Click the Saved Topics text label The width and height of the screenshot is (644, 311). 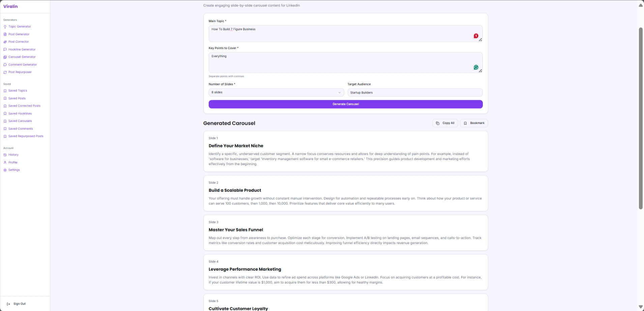[x=18, y=91]
